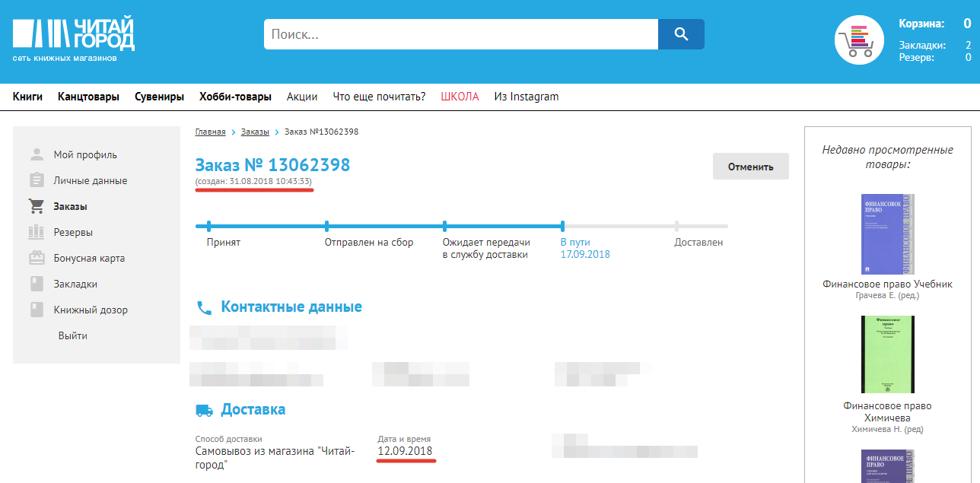Click the Резервы books icon

[x=37, y=232]
